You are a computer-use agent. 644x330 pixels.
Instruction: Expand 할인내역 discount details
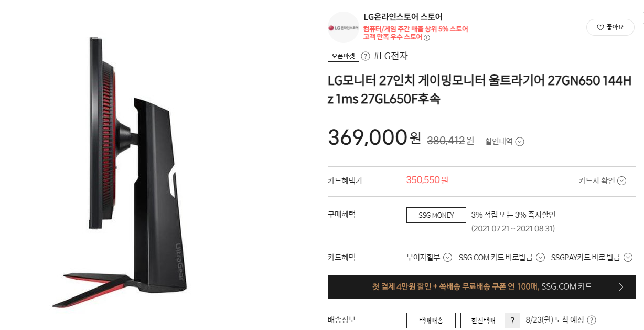[x=505, y=141]
